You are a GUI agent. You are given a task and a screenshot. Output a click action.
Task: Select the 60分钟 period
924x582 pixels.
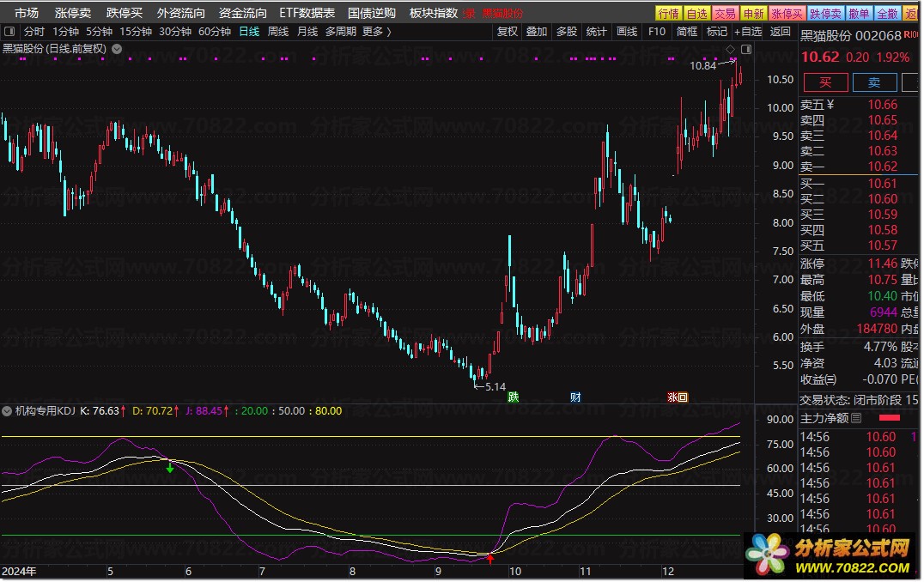[215, 31]
